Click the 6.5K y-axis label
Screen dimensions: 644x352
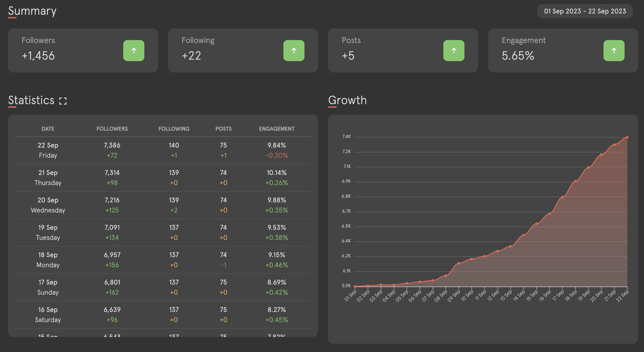(346, 226)
